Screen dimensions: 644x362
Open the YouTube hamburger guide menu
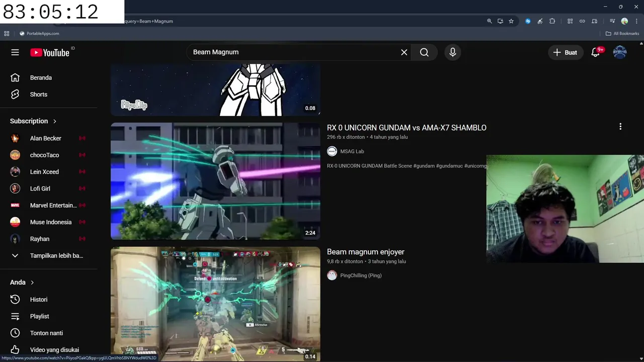[x=15, y=52]
